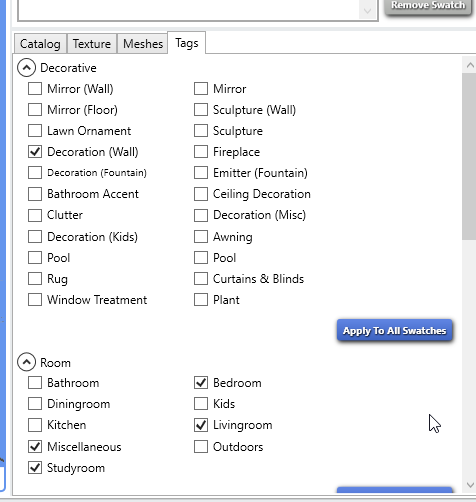The height and width of the screenshot is (502, 476).
Task: Select the Meshes tab
Action: point(143,44)
